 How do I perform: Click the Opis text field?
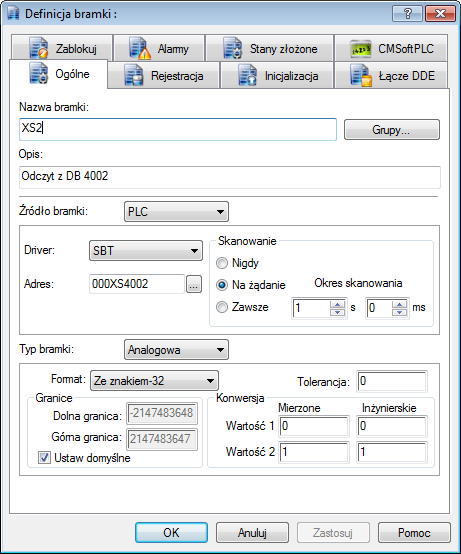[x=230, y=177]
